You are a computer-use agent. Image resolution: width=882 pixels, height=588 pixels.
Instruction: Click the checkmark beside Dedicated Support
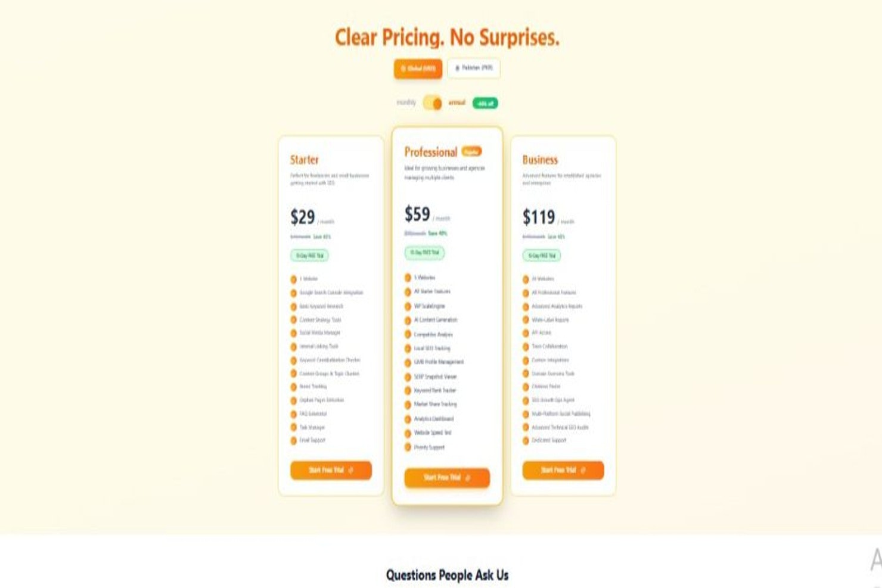[524, 441]
